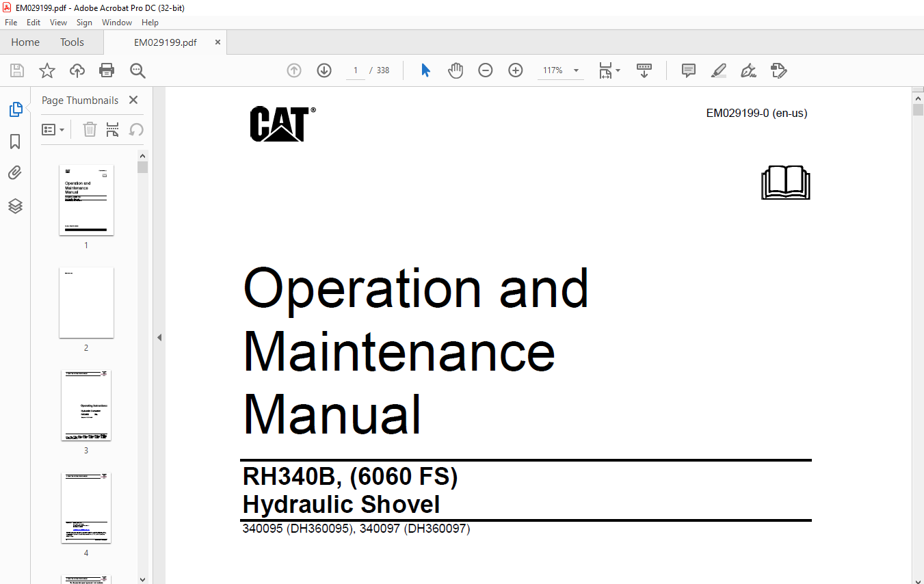Image resolution: width=924 pixels, height=584 pixels.
Task: Choose the Selection arrow tool
Action: pyautogui.click(x=425, y=70)
